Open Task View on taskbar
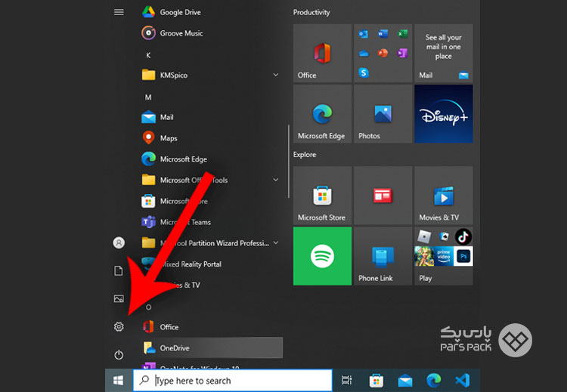Screen dimensions: 567x392 click(347, 380)
